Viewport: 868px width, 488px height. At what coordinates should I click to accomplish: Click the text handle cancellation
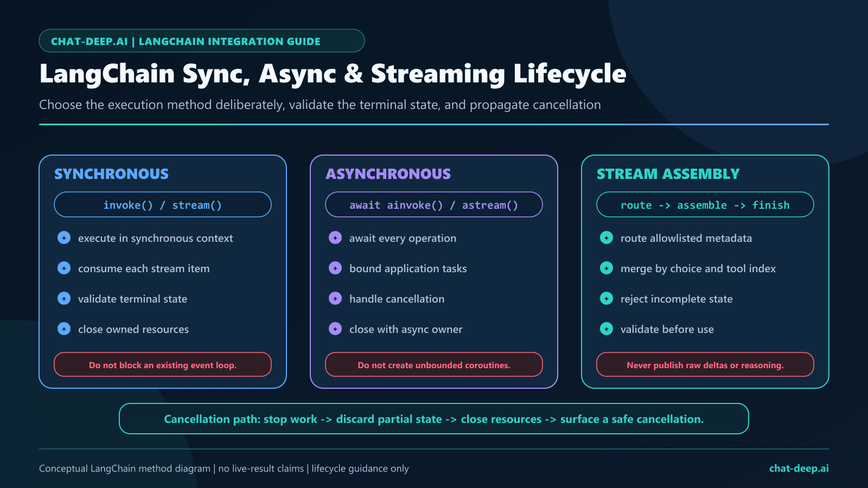click(x=397, y=299)
